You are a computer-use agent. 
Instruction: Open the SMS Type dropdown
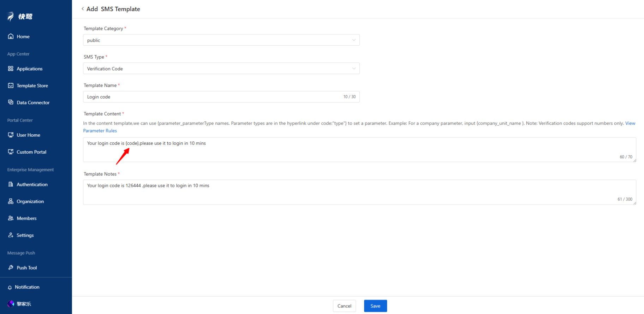[x=221, y=69]
